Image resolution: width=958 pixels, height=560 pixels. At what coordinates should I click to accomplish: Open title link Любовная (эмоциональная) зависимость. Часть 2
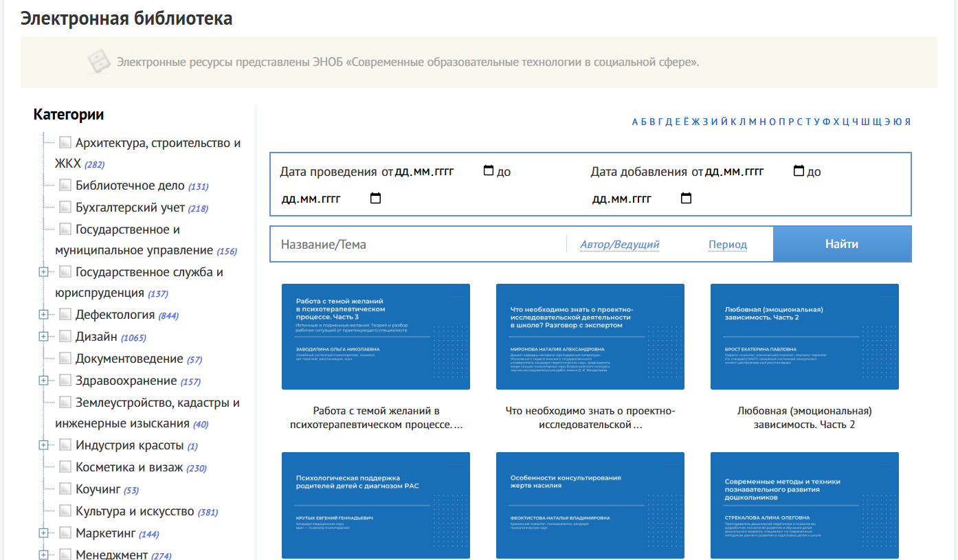point(805,418)
